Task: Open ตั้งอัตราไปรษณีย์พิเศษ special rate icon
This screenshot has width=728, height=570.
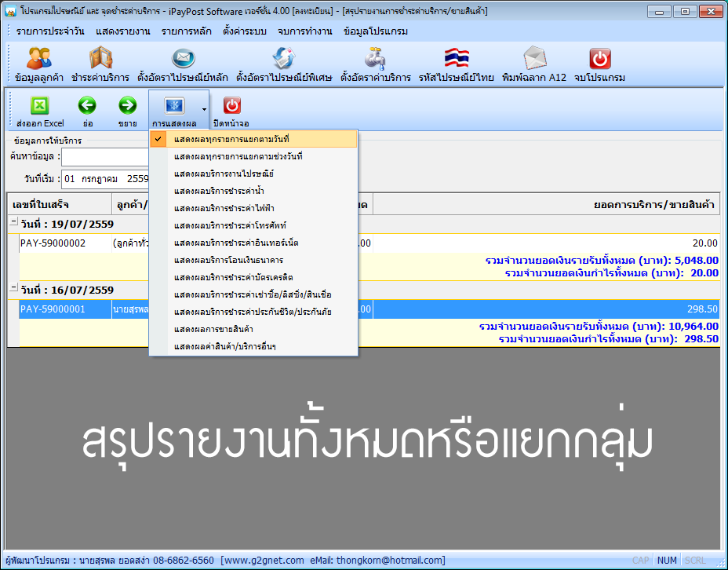Action: point(284,58)
